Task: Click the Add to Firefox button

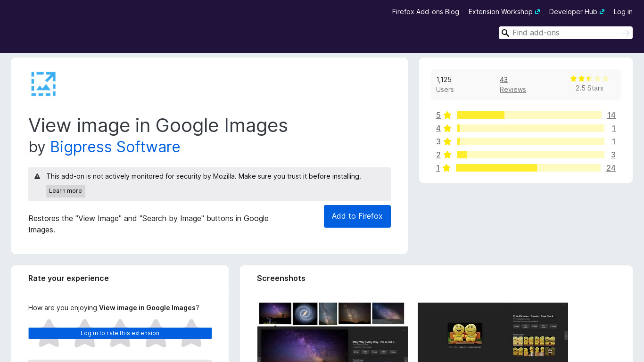Action: 357,216
